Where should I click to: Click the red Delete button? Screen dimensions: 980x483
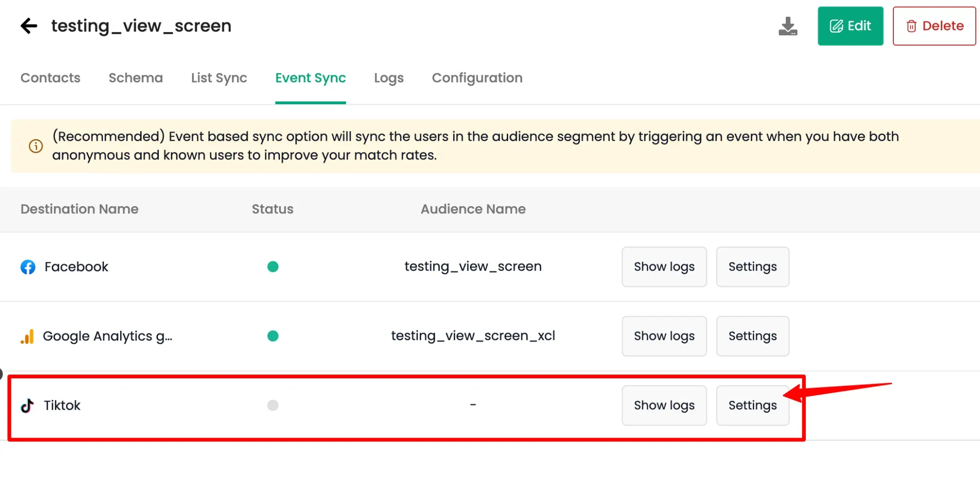tap(934, 26)
